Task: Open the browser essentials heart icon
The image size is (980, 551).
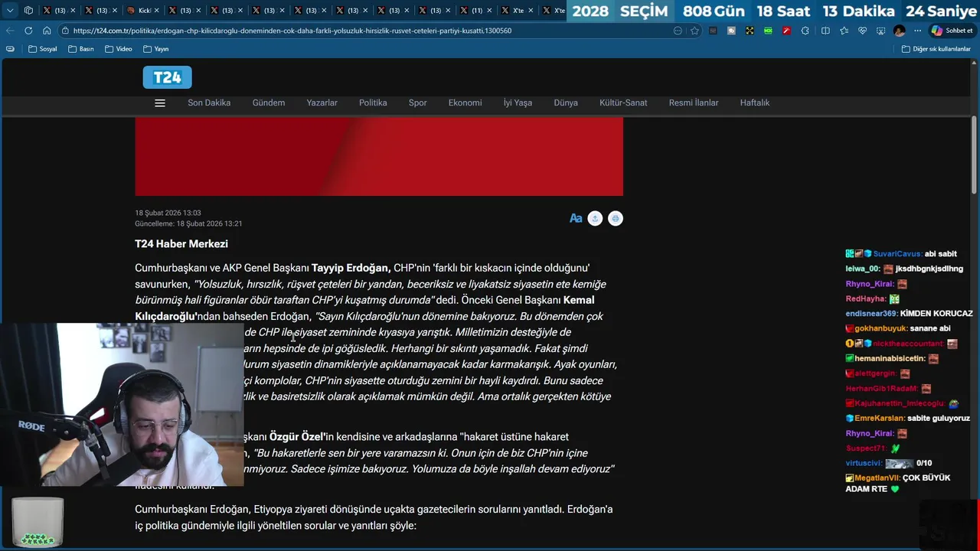Action: [x=862, y=31]
